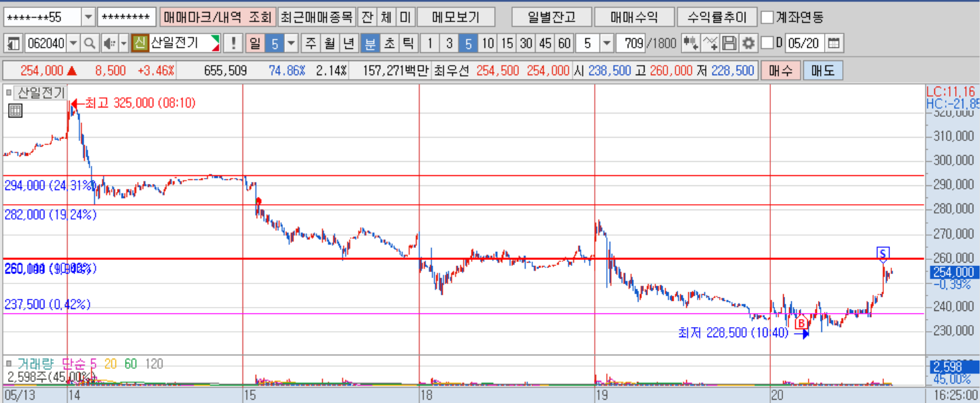Click the date field showing 05/20

click(x=804, y=44)
